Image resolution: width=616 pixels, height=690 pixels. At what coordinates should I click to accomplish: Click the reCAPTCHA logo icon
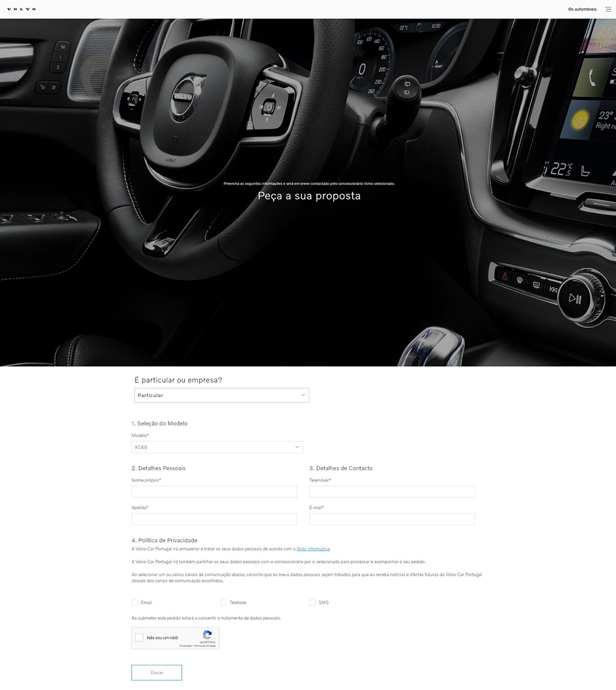(x=208, y=635)
